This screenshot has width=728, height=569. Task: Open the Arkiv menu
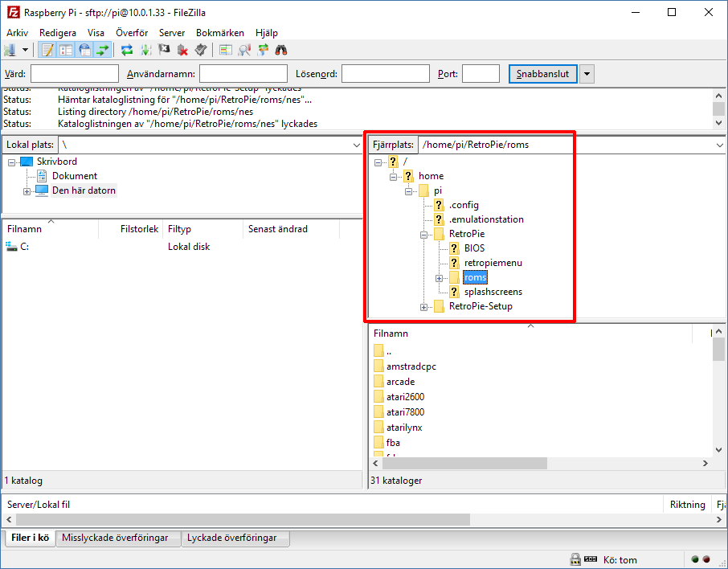pyautogui.click(x=17, y=32)
